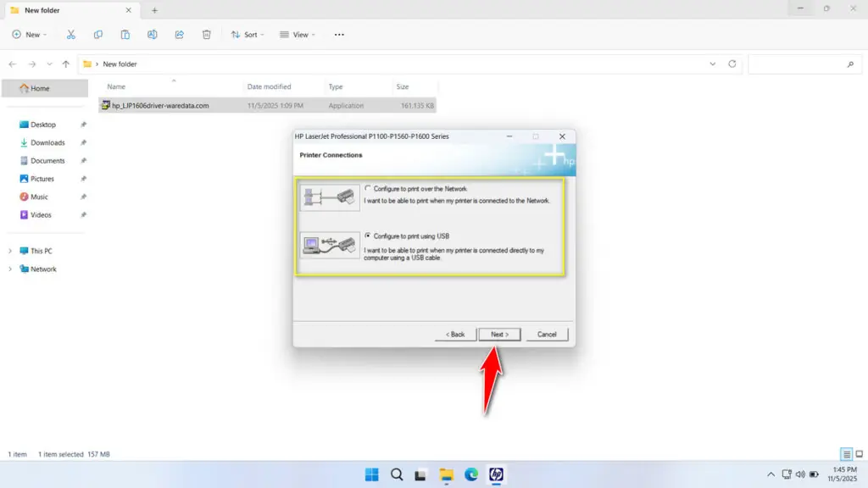Click the Copy icon in Explorer's toolbar
Viewport: 868px width, 488px height.
[x=98, y=34]
